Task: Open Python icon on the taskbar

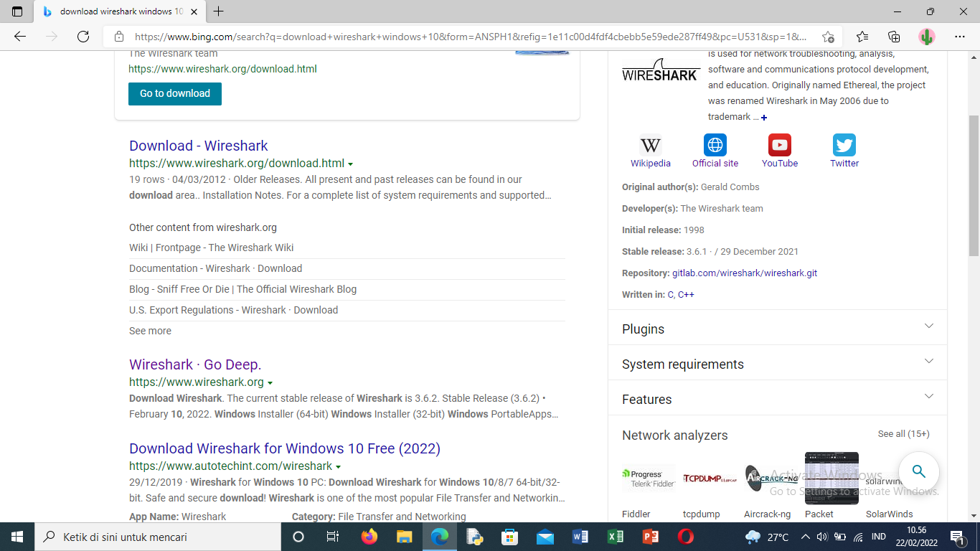Action: [474, 537]
